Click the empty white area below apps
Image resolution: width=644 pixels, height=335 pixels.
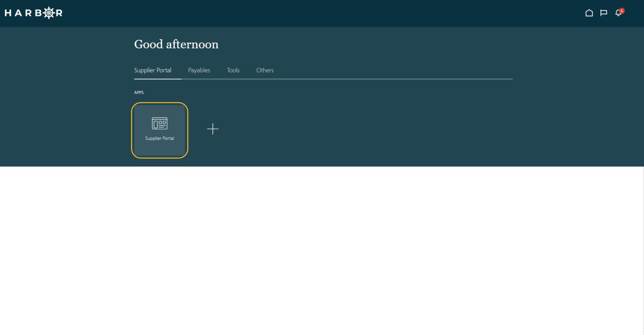(x=321, y=250)
